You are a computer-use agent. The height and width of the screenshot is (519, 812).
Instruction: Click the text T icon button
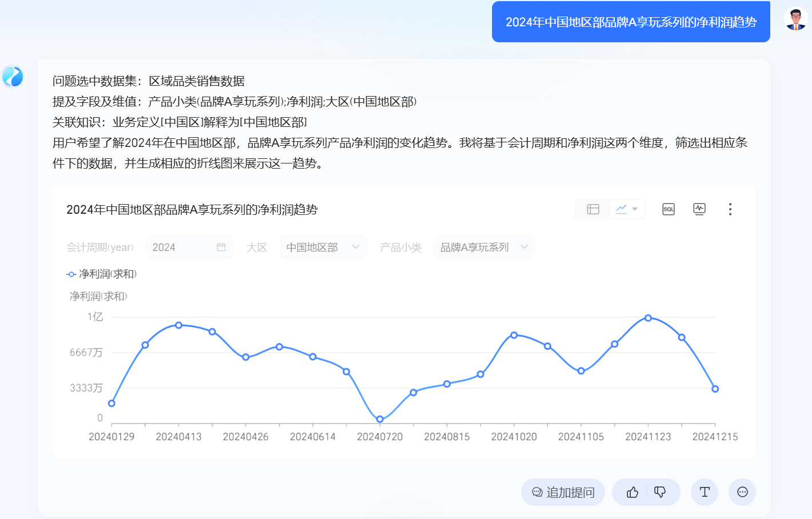click(705, 492)
